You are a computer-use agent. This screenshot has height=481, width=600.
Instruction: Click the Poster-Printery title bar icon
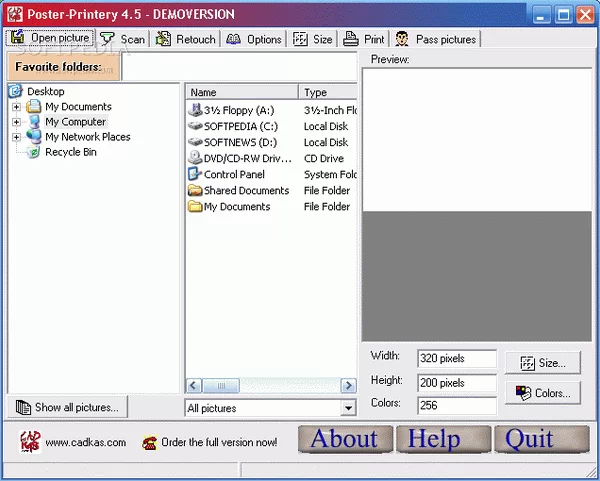click(x=15, y=15)
